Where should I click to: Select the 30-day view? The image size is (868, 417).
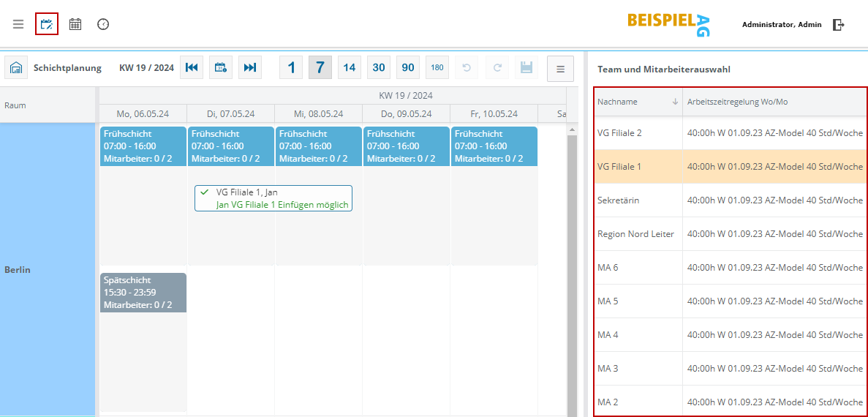click(x=379, y=67)
